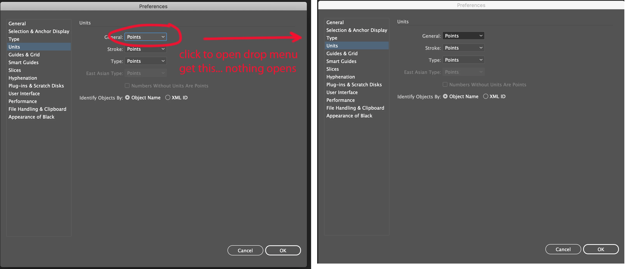This screenshot has height=269, width=644.
Task: Open Guides & Grid category in left dialog
Action: tap(24, 54)
